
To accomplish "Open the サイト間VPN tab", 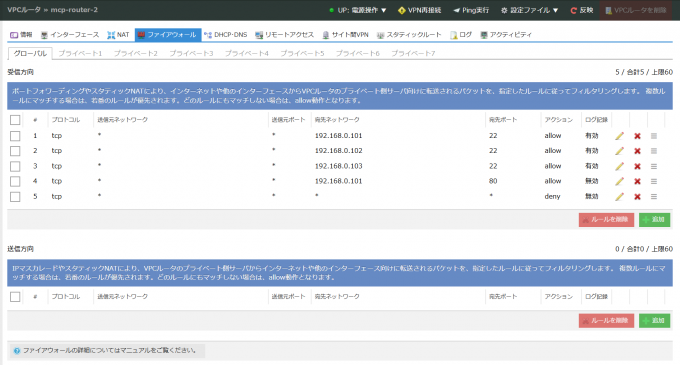I will [345, 35].
